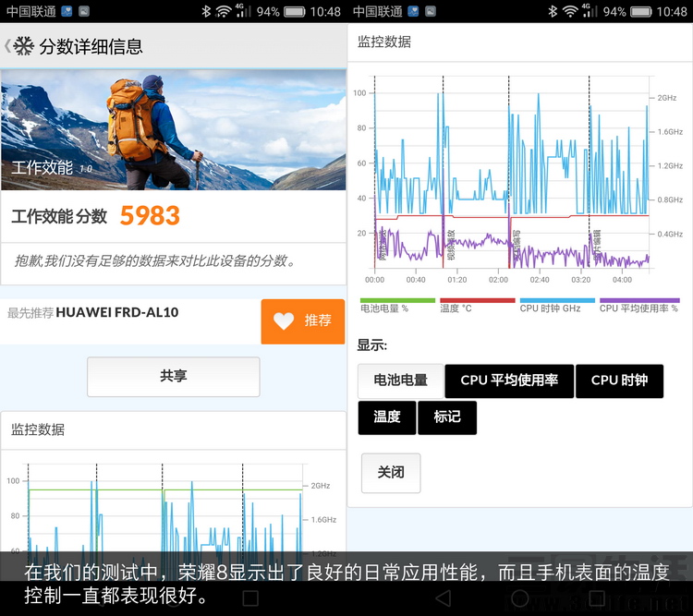Toggle 温度 display button

click(387, 417)
